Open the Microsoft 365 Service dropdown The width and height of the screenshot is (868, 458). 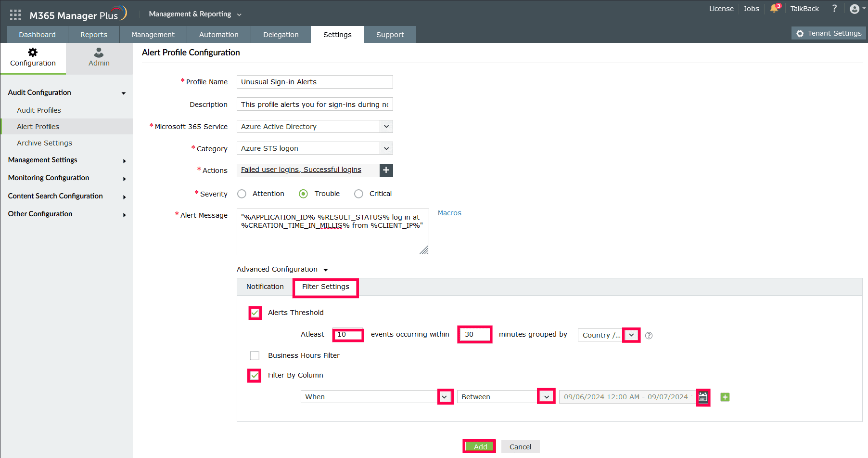point(386,126)
